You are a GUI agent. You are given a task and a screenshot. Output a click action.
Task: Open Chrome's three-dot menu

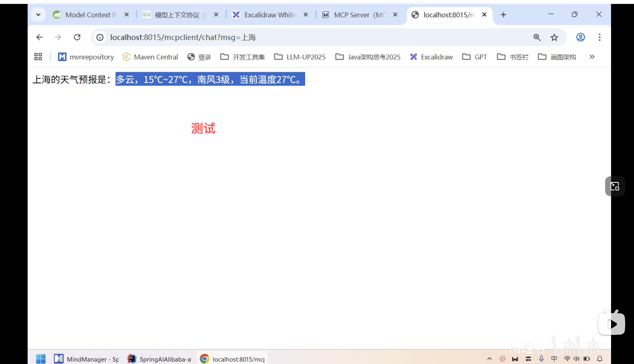pyautogui.click(x=600, y=37)
